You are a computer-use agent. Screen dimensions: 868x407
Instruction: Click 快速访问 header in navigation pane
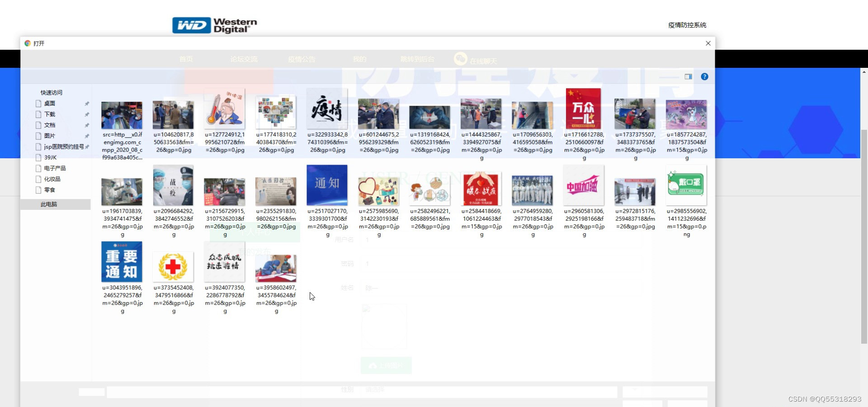(52, 93)
